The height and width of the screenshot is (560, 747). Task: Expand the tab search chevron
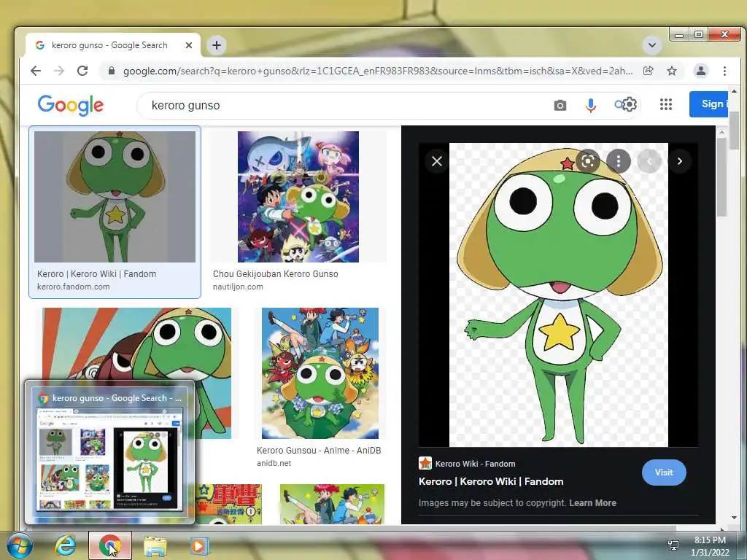pos(651,45)
